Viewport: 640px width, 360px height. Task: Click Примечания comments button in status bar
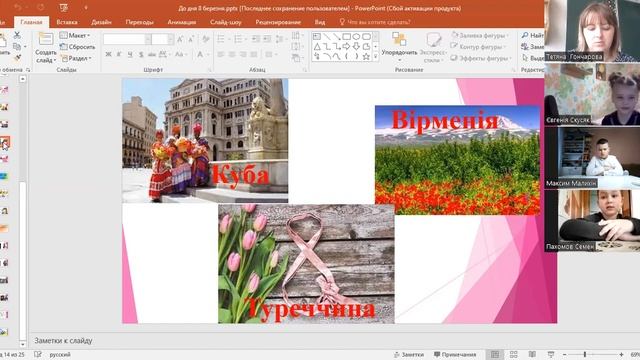455,354
